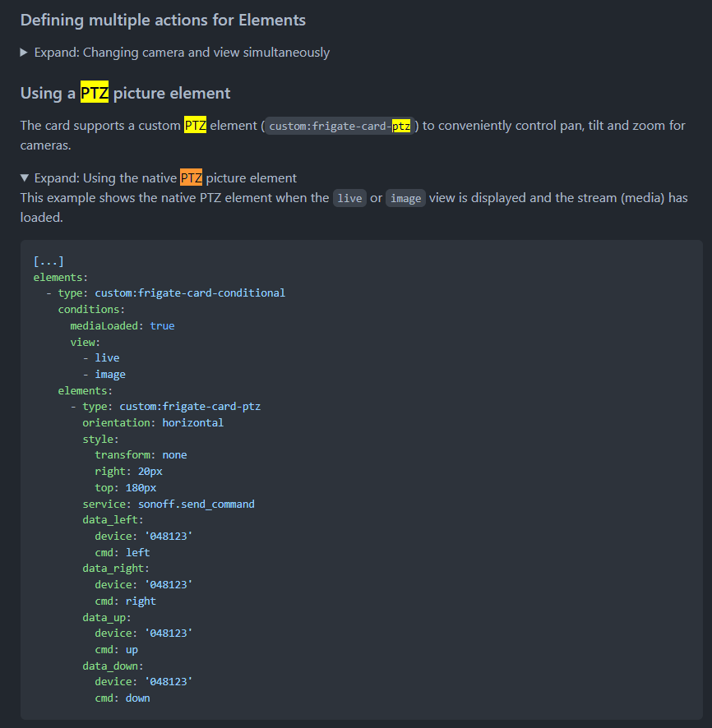The image size is (712, 728).
Task: Click the 'Using a PTZ picture element' heading
Action: point(126,93)
